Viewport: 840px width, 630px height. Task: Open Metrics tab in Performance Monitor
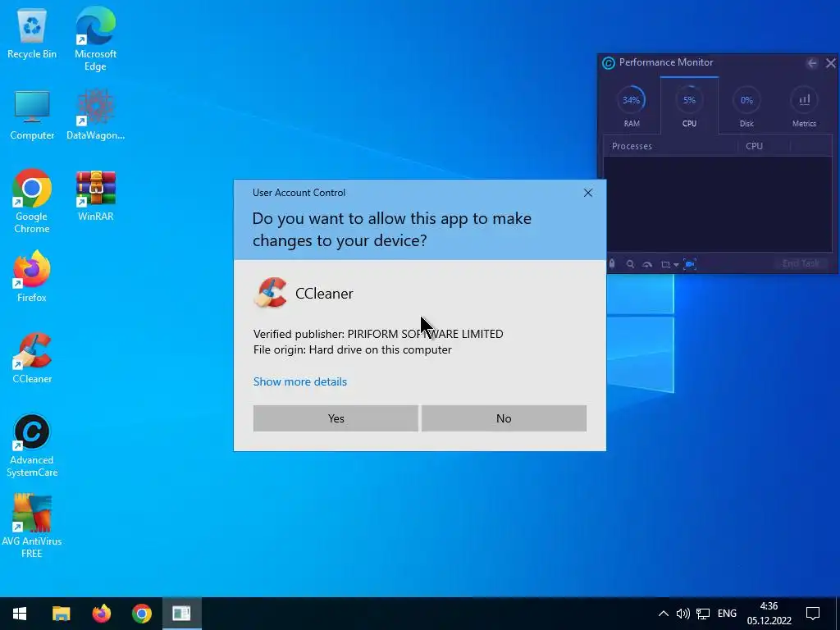pyautogui.click(x=804, y=106)
